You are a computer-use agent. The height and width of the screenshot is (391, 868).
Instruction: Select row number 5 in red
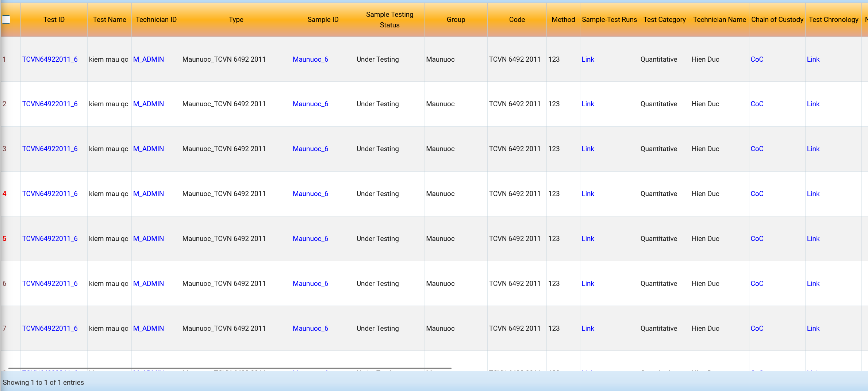point(4,238)
